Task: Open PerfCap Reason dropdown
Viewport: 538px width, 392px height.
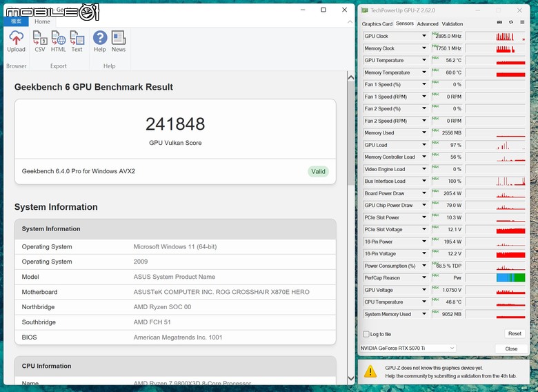Action: pyautogui.click(x=424, y=277)
